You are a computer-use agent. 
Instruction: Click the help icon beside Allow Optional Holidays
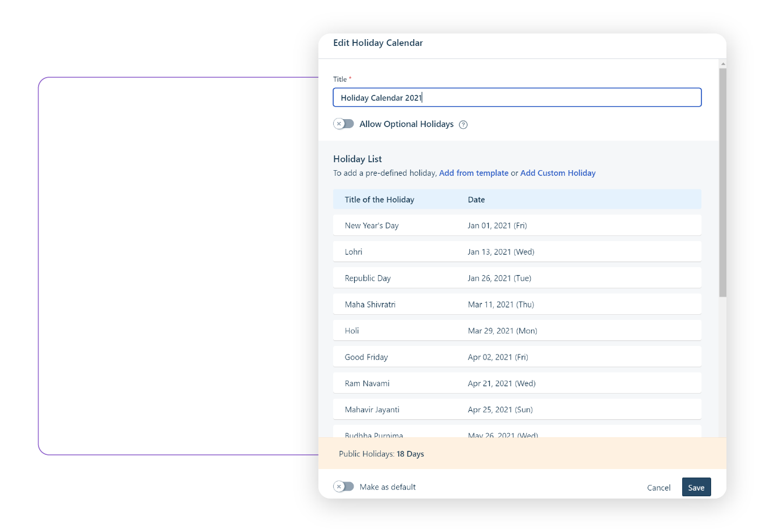pos(463,125)
